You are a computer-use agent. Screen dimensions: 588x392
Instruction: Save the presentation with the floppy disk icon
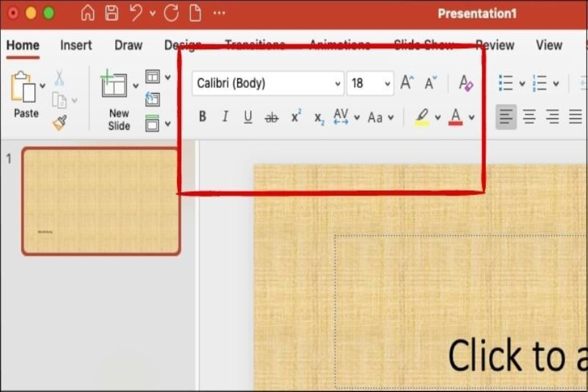point(112,13)
